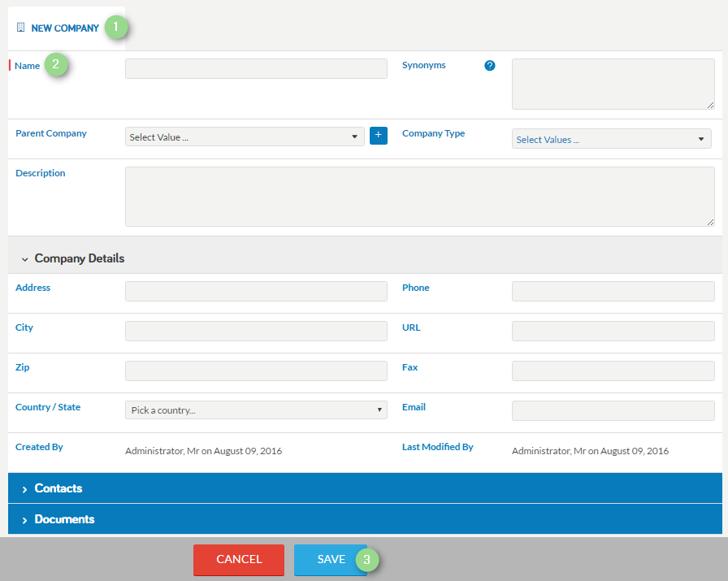Open the Synonyms help question-mark icon

(x=489, y=66)
